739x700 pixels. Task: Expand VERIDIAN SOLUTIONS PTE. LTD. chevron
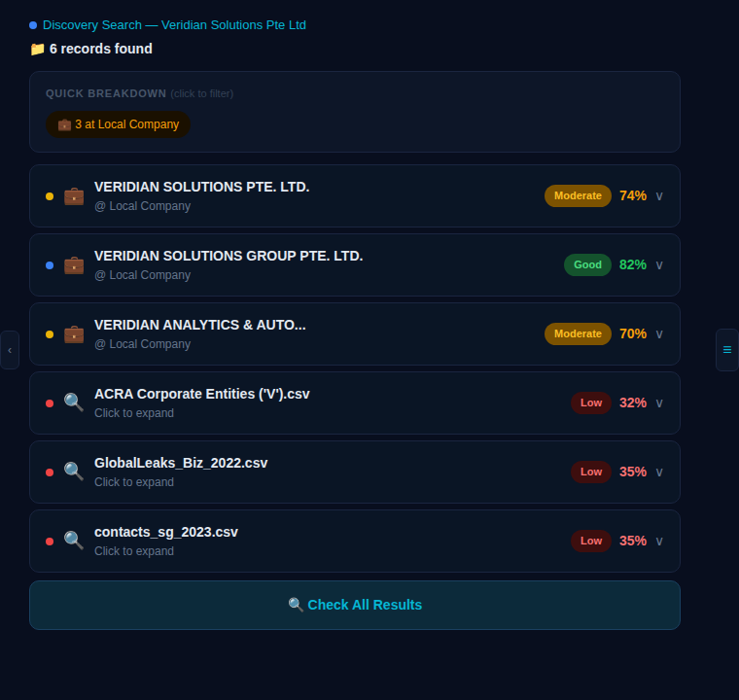coord(659,196)
